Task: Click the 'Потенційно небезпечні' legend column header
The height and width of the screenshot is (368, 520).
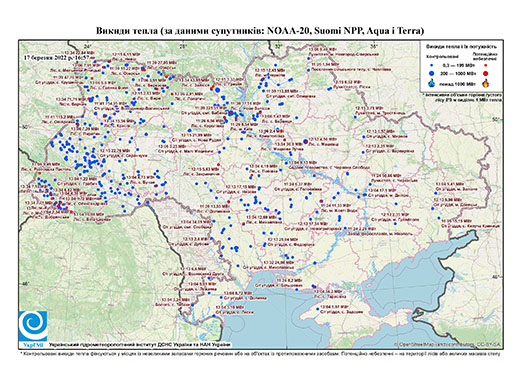Action: (x=485, y=56)
